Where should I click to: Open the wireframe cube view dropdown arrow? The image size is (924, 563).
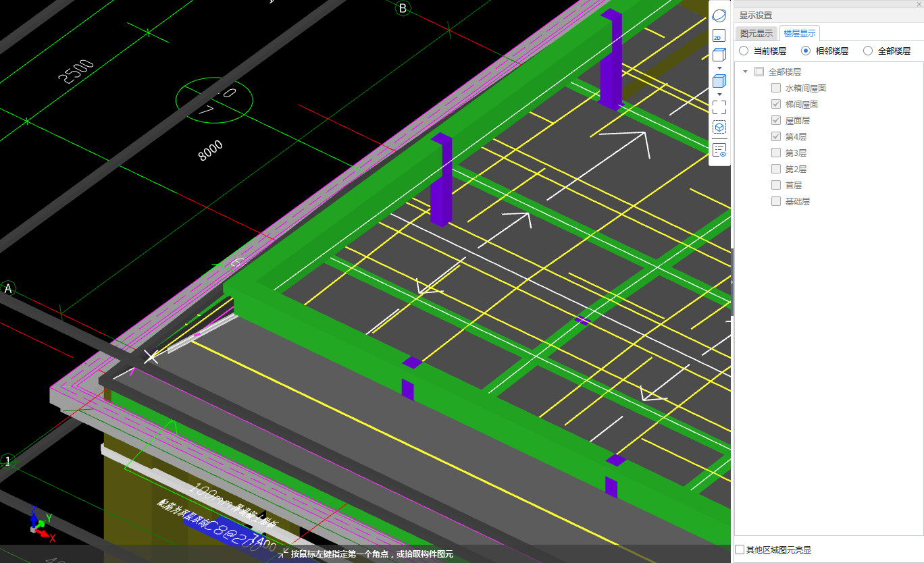(719, 68)
